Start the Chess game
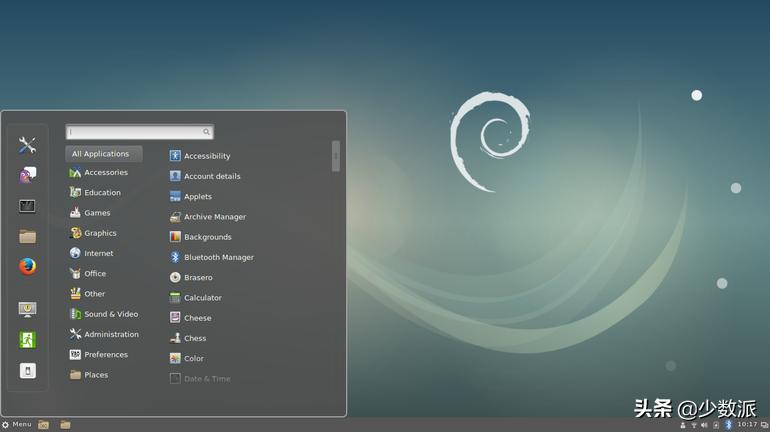This screenshot has width=770, height=432. tap(188, 338)
